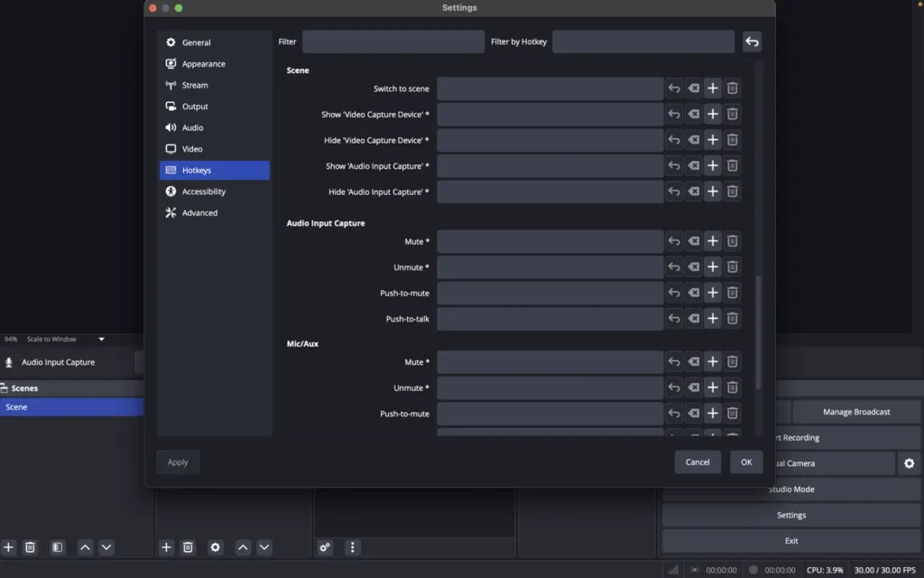Trash the Audio Input Capture Unmute binding
The height and width of the screenshot is (578, 924).
(732, 267)
